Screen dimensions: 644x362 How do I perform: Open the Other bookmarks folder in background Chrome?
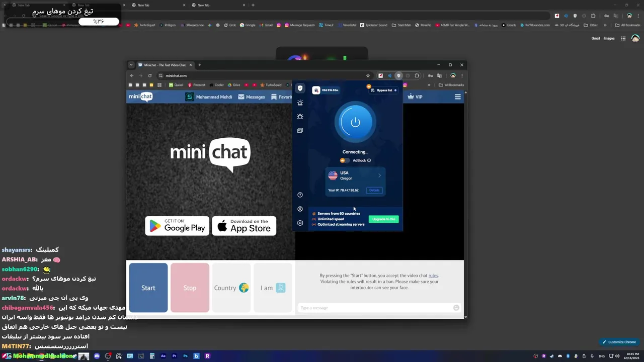[x=591, y=25]
